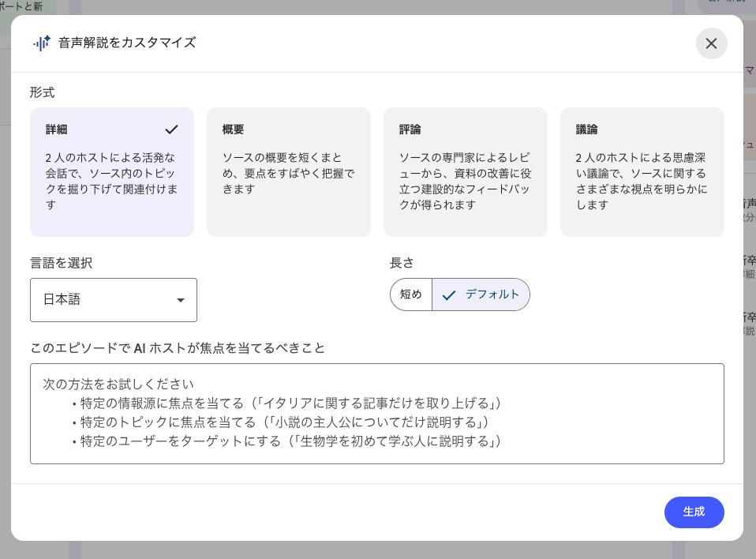Screen dimensions: 756x559
Task: Switch the length to 短め
Action: pos(411,295)
